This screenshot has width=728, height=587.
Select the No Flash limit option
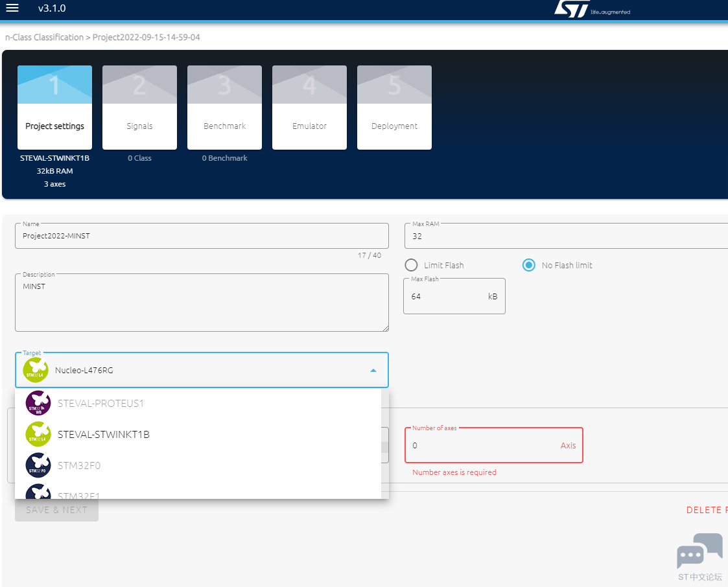tap(529, 265)
